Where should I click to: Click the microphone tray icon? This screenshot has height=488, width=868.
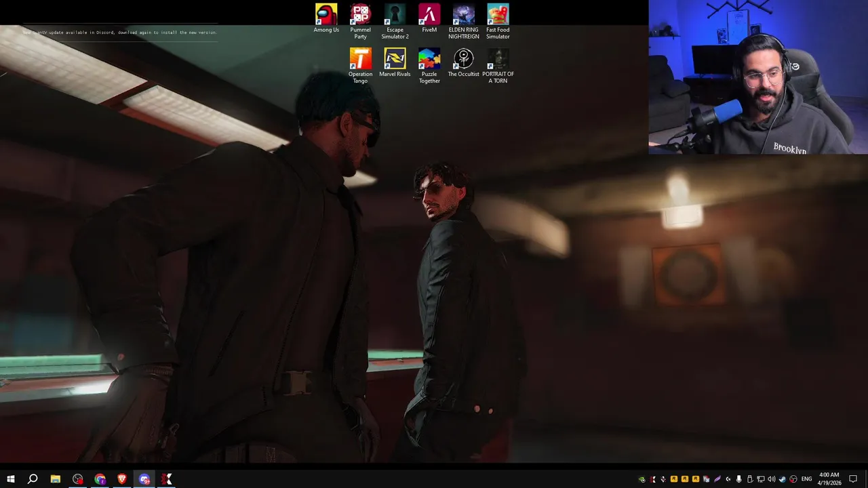(x=739, y=479)
